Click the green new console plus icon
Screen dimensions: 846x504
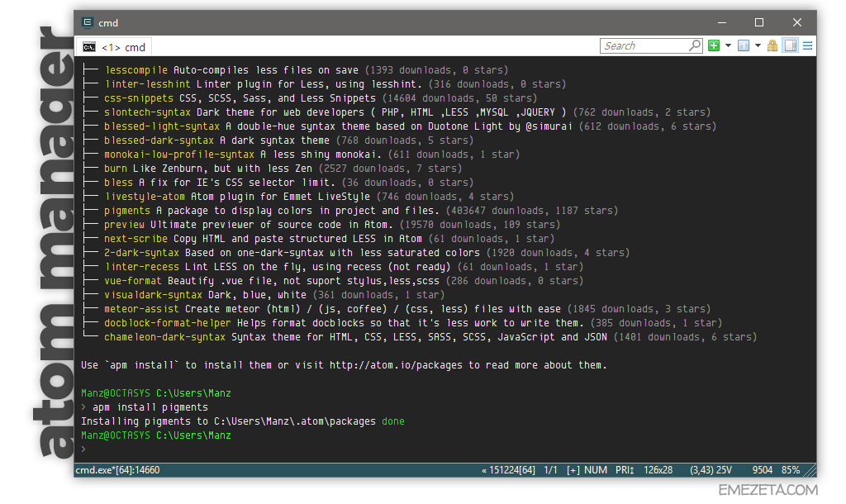click(714, 46)
